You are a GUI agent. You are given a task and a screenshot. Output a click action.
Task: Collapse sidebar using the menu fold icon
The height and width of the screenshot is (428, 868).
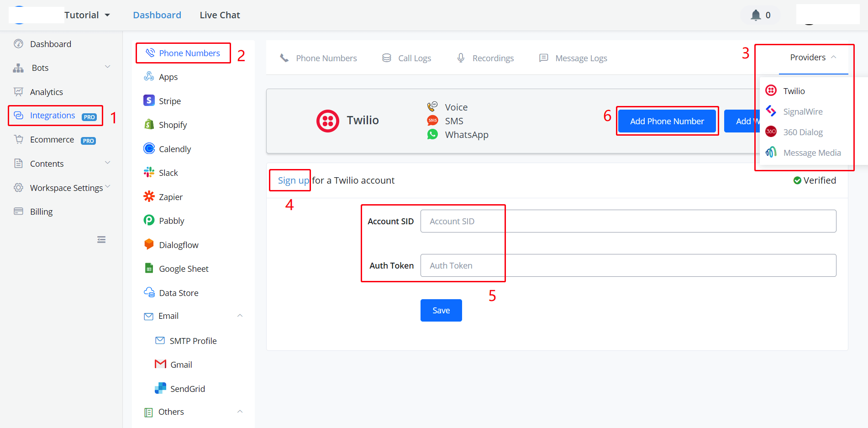click(x=101, y=239)
